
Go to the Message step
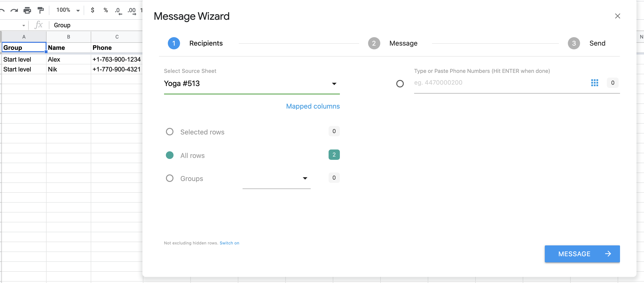pyautogui.click(x=403, y=43)
